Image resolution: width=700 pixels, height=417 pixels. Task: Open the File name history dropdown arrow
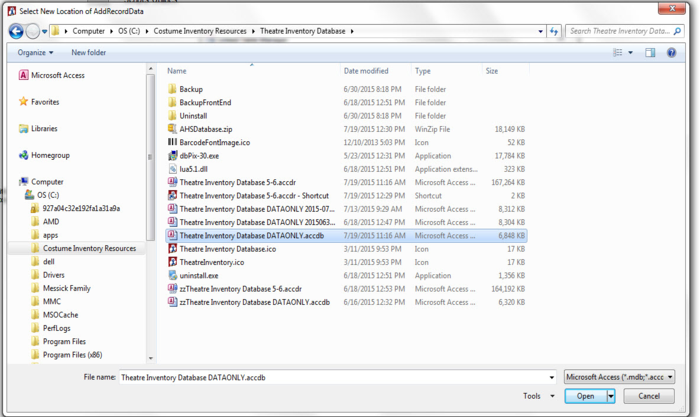point(552,377)
